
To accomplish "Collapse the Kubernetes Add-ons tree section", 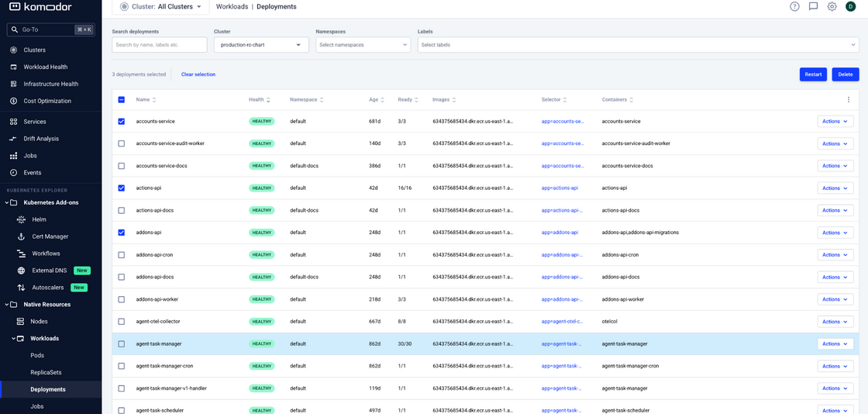I will [7, 202].
